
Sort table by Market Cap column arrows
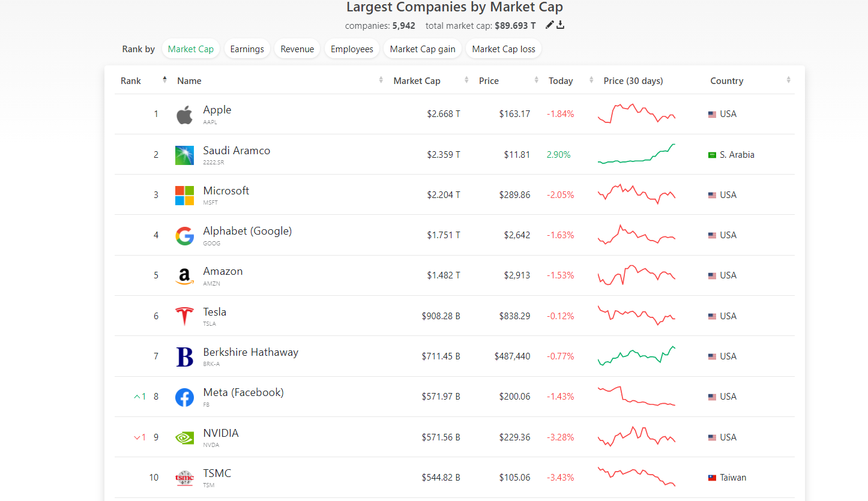tap(466, 80)
